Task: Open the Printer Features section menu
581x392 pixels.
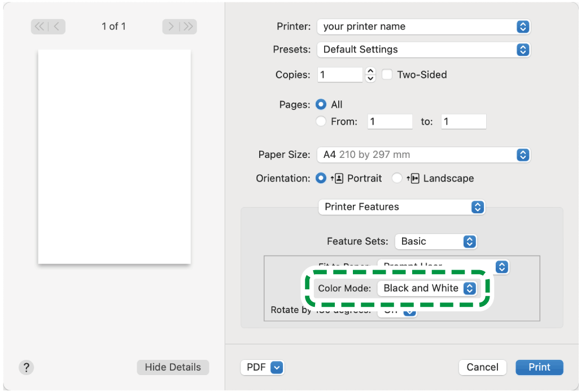Action: [x=401, y=207]
